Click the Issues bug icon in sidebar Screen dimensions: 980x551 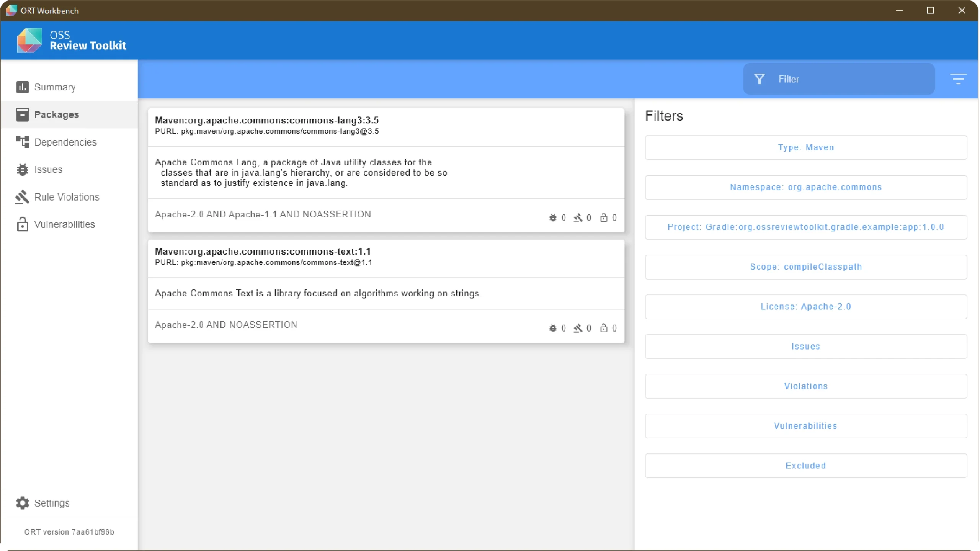pos(22,170)
